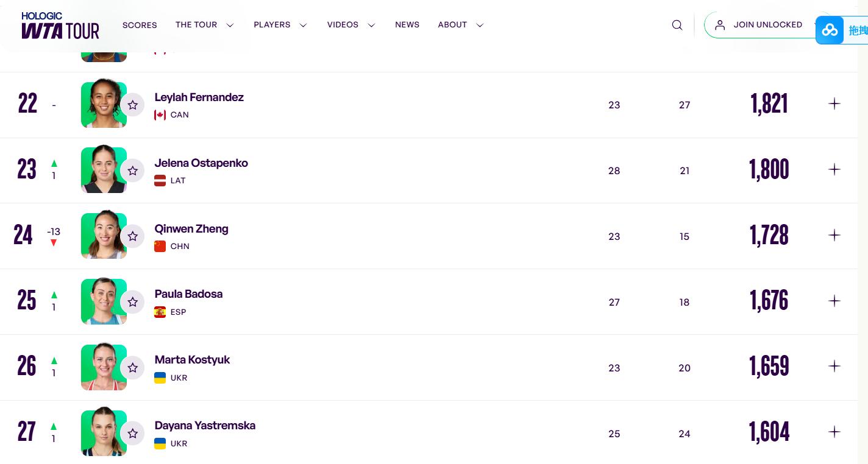The width and height of the screenshot is (868, 464).
Task: Expand Dayana Yastremska row details
Action: point(834,432)
